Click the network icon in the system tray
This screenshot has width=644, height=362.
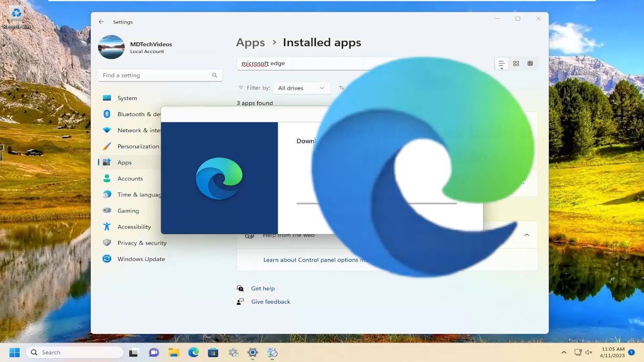click(x=579, y=352)
